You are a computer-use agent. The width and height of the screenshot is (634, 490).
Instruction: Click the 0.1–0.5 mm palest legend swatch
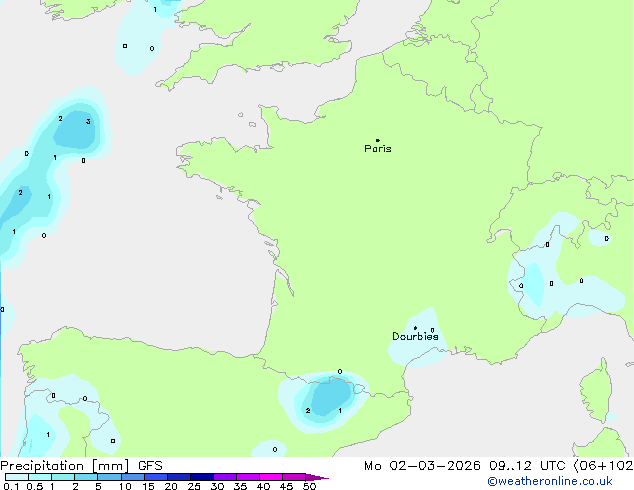[17, 477]
